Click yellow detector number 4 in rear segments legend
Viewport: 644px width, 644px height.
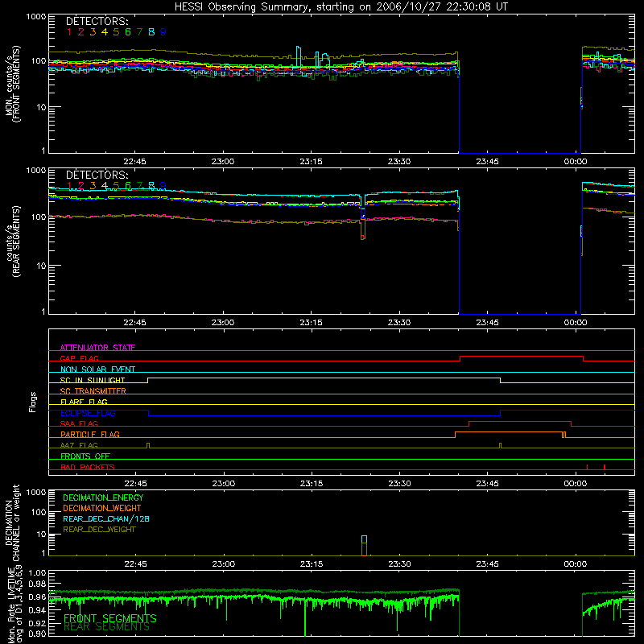click(105, 186)
